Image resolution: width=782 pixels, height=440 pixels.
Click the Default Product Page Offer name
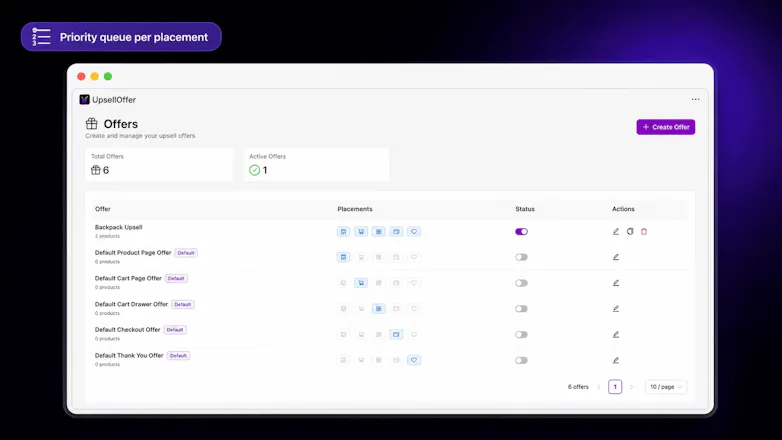(x=133, y=252)
